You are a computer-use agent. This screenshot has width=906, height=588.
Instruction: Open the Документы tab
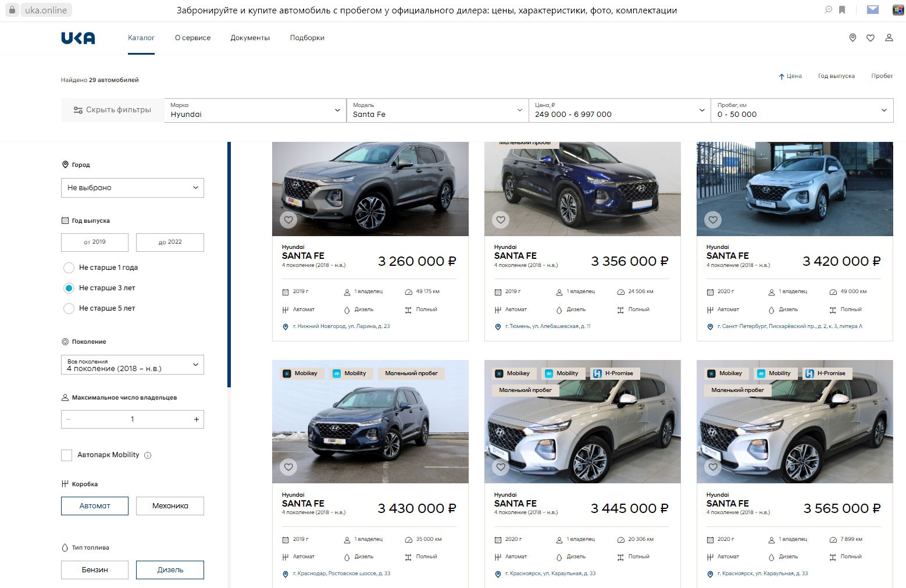pos(250,38)
